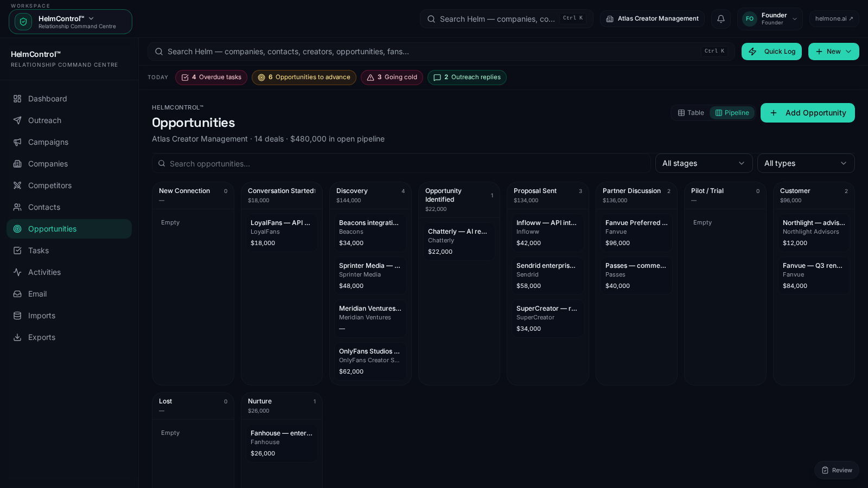
Task: Show the 3 Going cold items
Action: [392, 78]
